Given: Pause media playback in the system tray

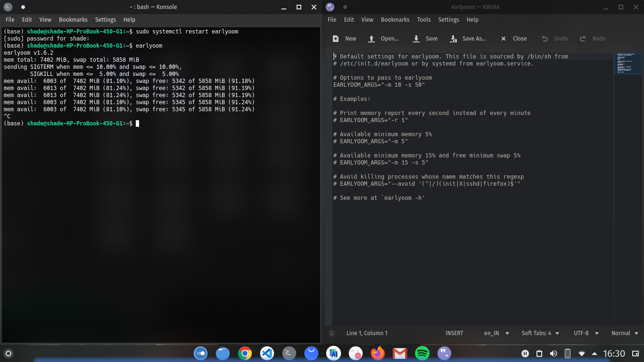Looking at the screenshot, I should 525,353.
